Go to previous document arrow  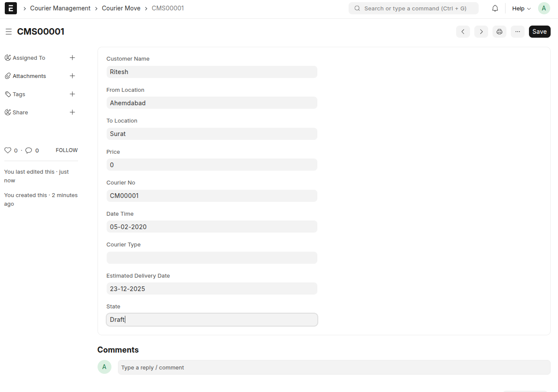[x=463, y=32]
